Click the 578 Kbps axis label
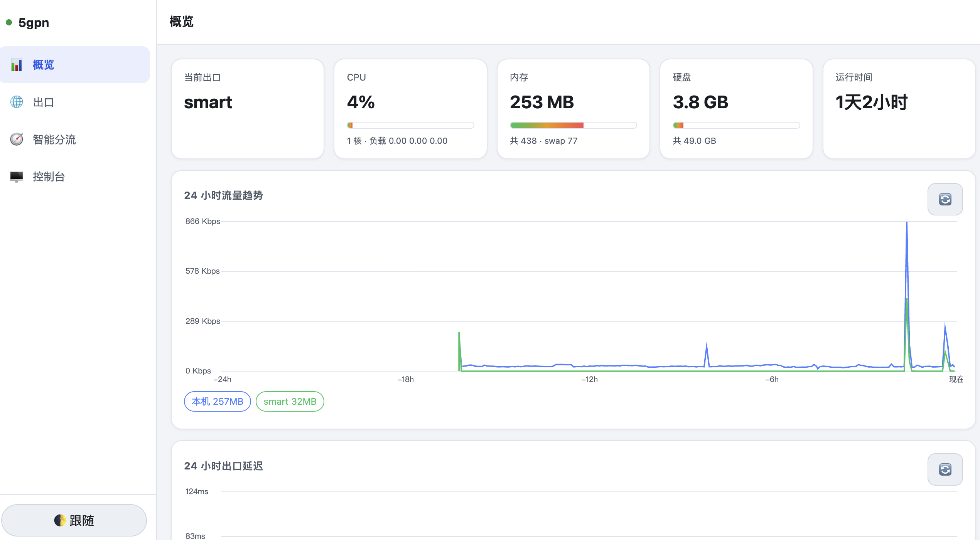Screen dimensions: 980x540 point(202,271)
